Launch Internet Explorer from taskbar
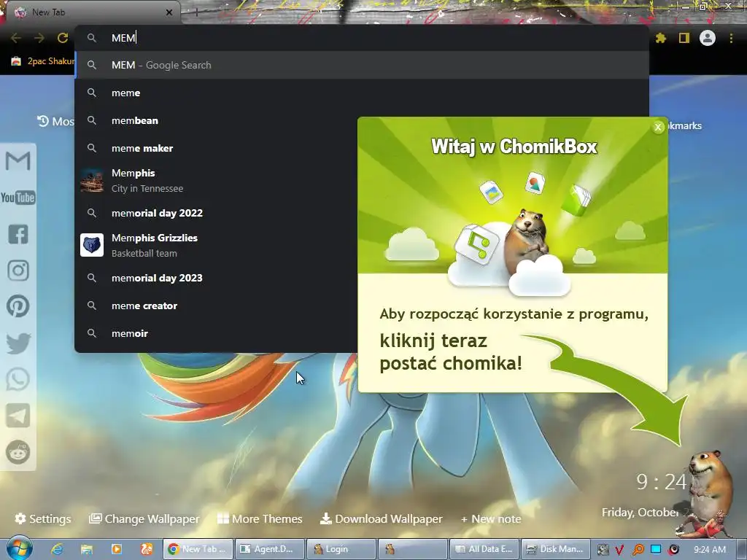 (x=57, y=549)
